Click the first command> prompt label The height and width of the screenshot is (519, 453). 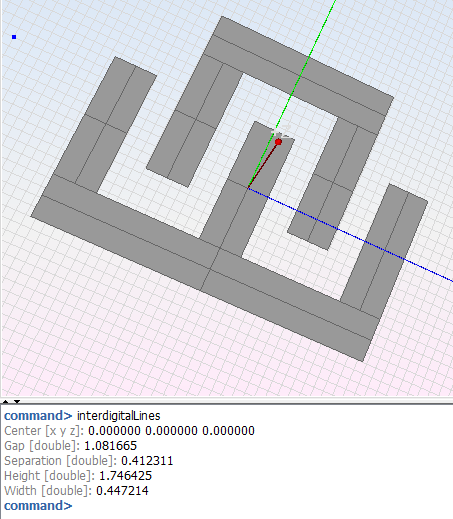pos(38,416)
